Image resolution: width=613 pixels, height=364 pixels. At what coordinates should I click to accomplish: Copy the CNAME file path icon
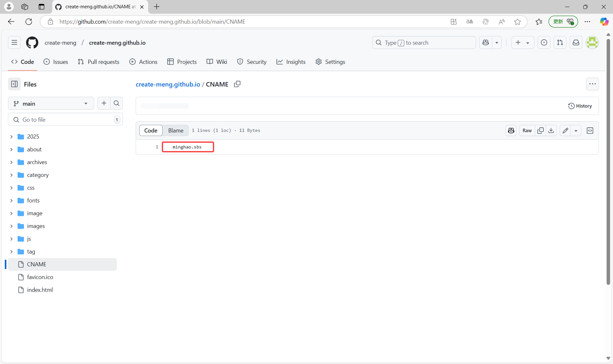(x=237, y=84)
